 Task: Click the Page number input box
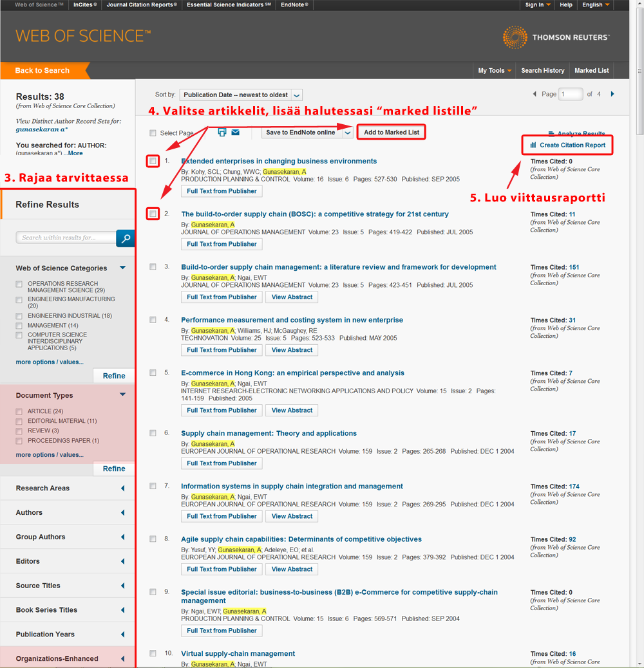pos(571,94)
